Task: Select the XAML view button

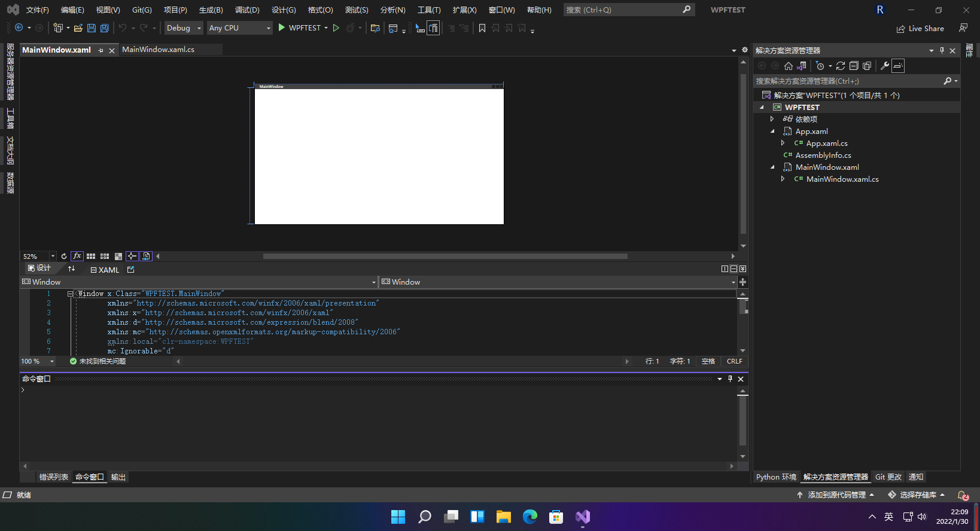Action: [x=105, y=270]
